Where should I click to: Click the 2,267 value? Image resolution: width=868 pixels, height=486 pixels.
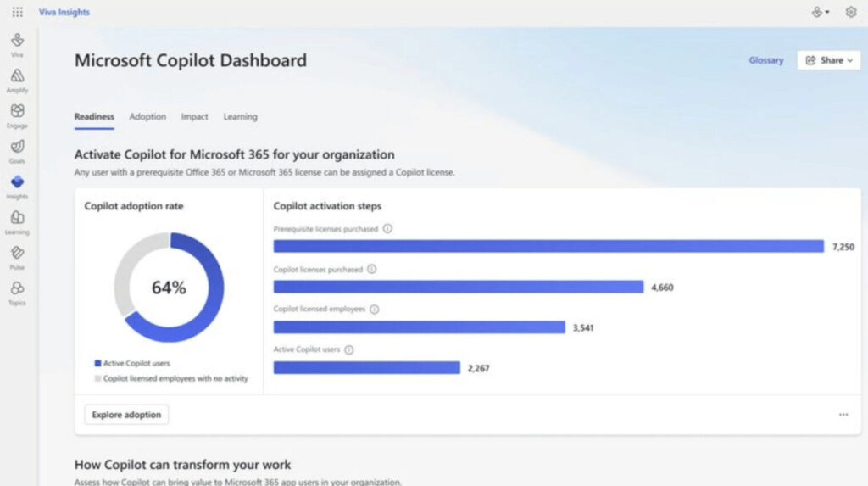pyautogui.click(x=478, y=368)
